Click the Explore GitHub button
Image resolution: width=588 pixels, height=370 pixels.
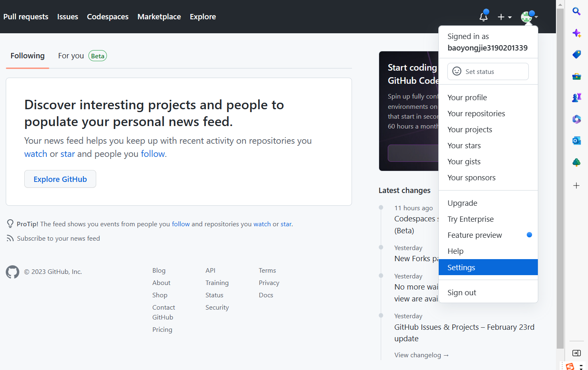(x=60, y=179)
